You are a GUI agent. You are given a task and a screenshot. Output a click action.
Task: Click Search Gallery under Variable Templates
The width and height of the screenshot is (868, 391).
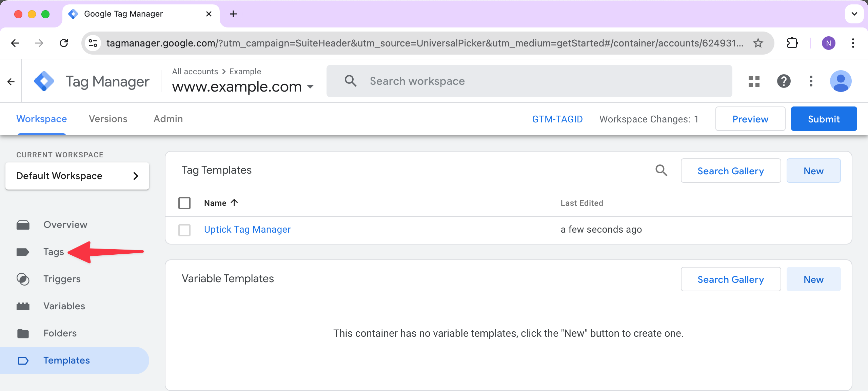pyautogui.click(x=731, y=279)
